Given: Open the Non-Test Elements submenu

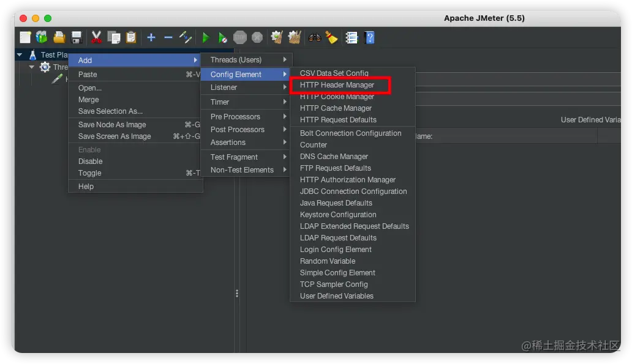Looking at the screenshot, I should pyautogui.click(x=246, y=170).
